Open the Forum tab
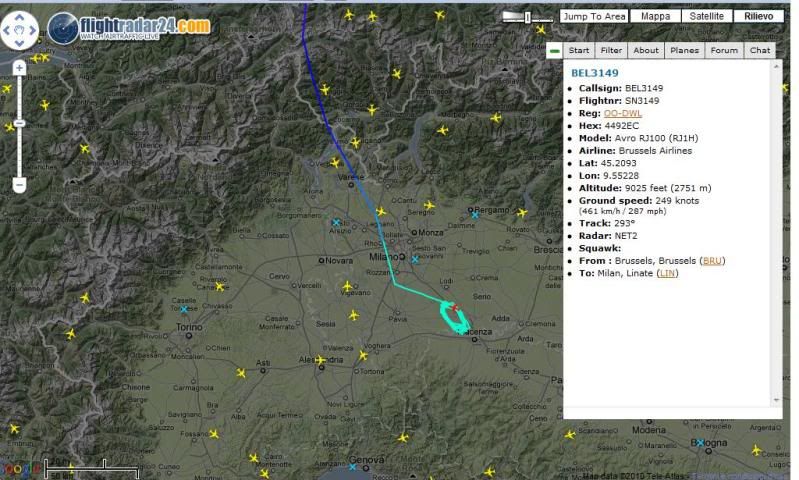The image size is (799, 480). pos(724,50)
